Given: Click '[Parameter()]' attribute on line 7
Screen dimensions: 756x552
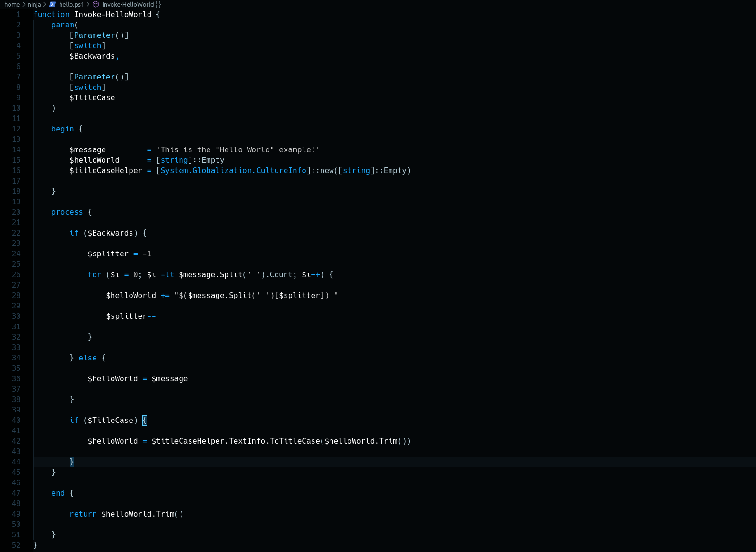Looking at the screenshot, I should 99,77.
